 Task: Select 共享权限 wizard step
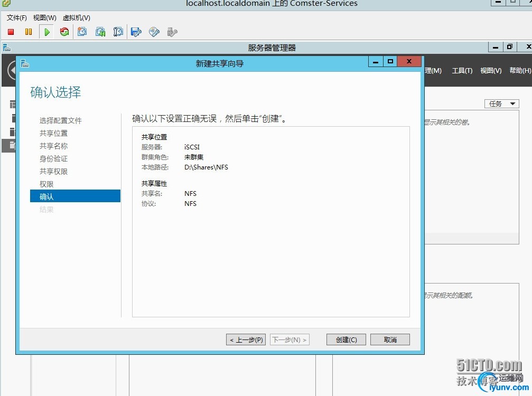click(x=53, y=171)
